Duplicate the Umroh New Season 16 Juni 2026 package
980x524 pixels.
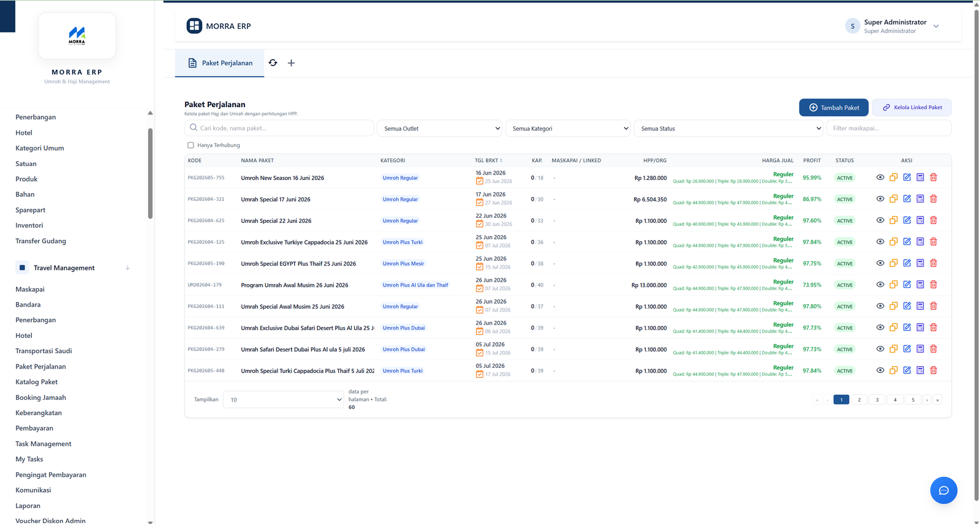(894, 178)
